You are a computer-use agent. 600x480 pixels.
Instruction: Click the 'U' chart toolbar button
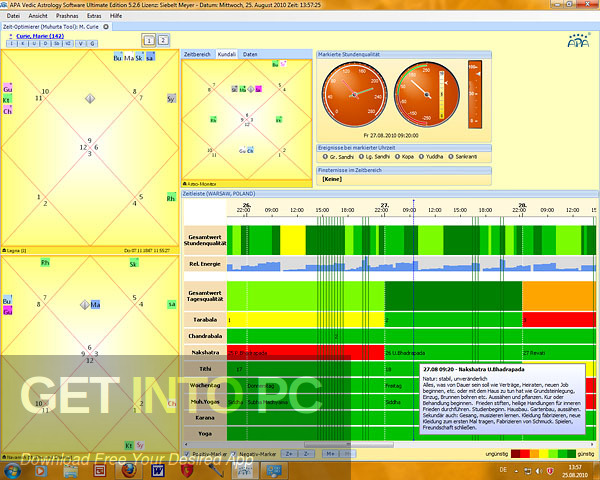tap(34, 44)
